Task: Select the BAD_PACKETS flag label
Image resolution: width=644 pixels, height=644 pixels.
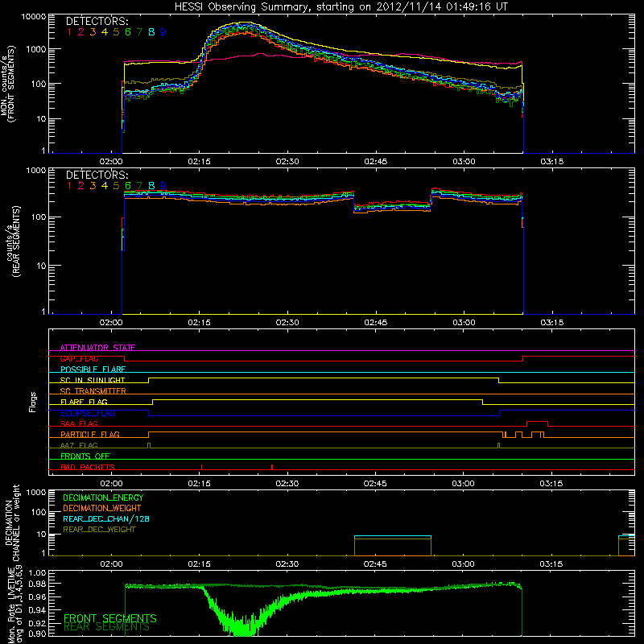Action: click(x=88, y=467)
